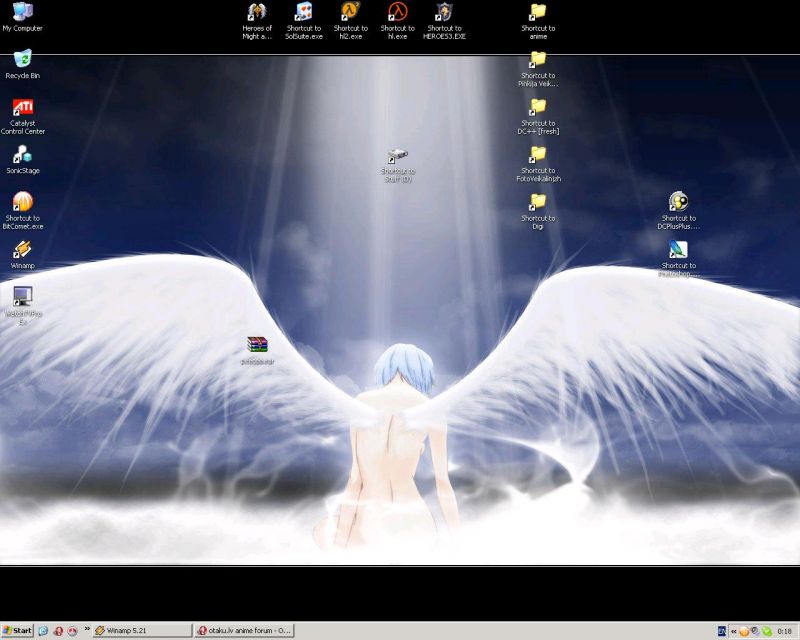
Task: Expand the hidden system tray icons arrow
Action: point(734,631)
